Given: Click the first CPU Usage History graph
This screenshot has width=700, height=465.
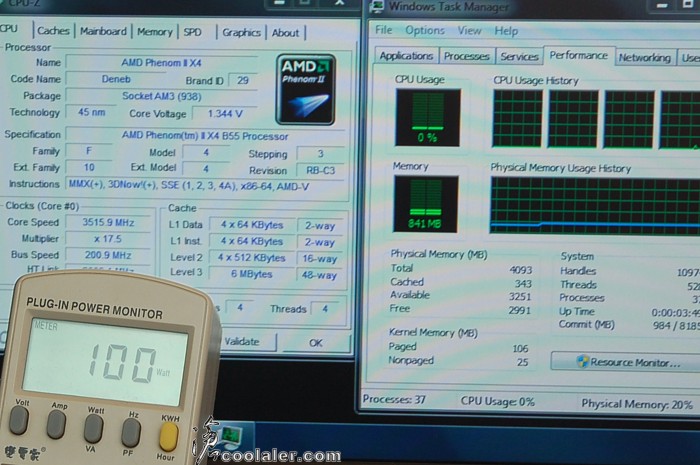Looking at the screenshot, I should (517, 119).
